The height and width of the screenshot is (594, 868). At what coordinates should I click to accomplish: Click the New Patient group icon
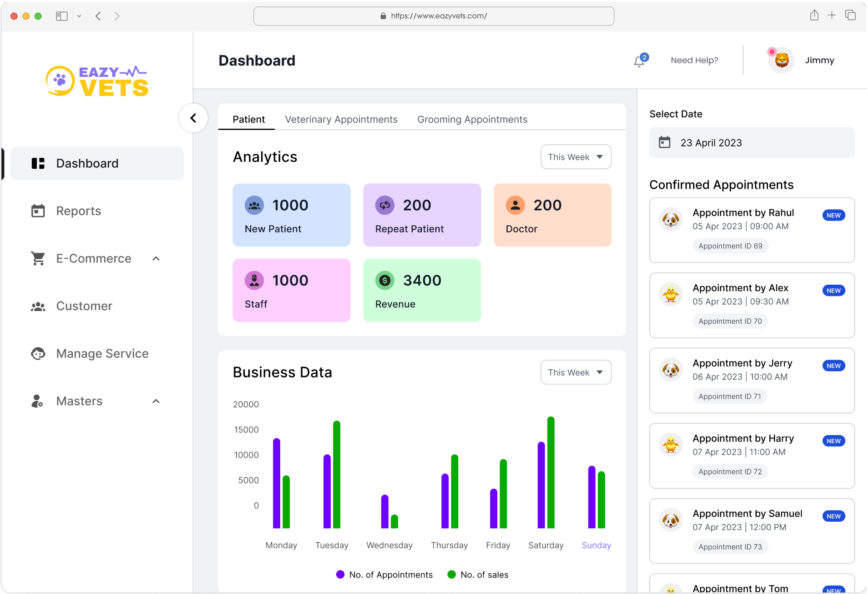(254, 205)
